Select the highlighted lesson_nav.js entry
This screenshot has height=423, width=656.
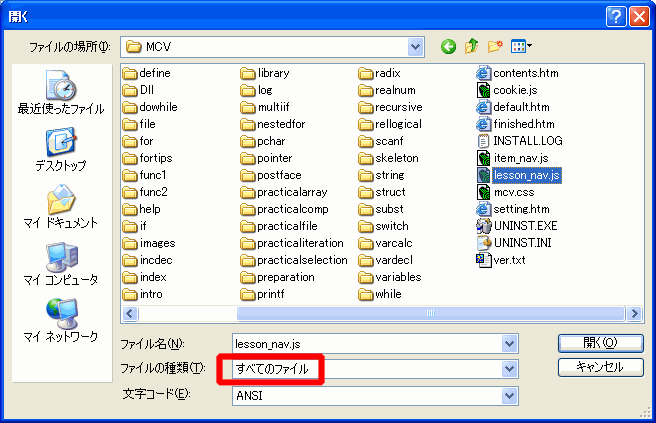click(x=526, y=175)
